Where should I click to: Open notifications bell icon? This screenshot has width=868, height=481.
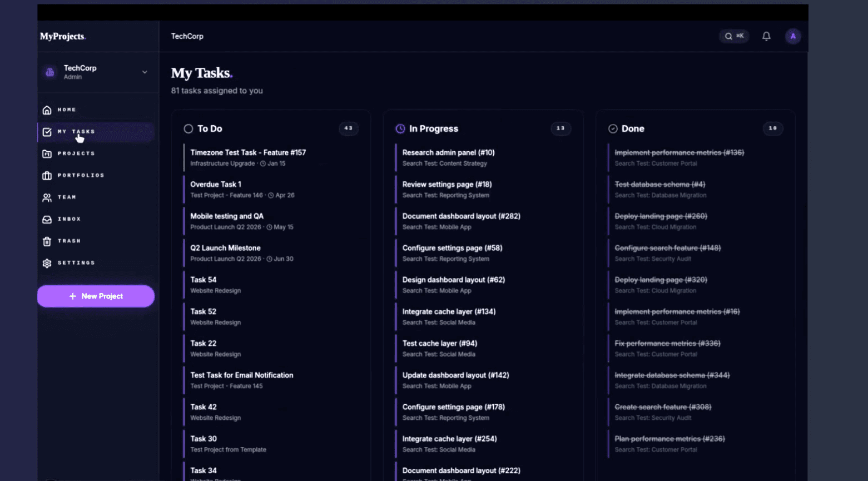[766, 36]
